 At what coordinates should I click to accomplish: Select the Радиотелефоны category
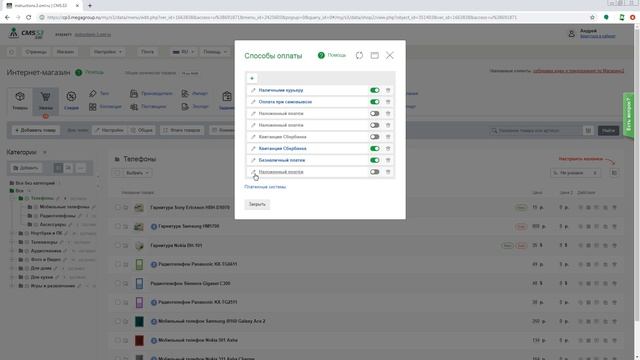point(58,216)
